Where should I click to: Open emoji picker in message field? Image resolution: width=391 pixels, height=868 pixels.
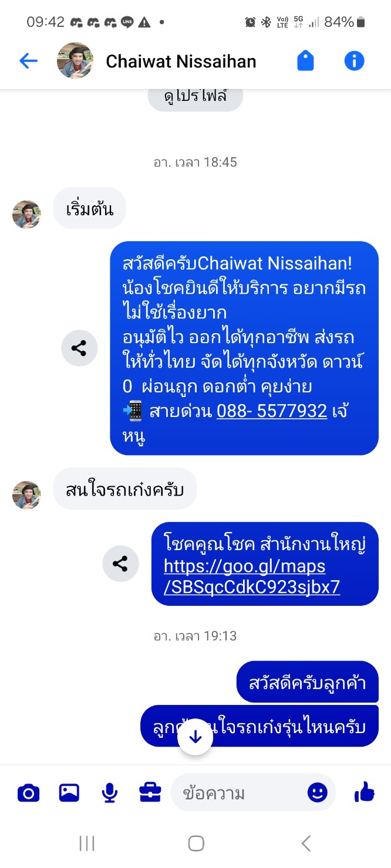coord(317,793)
